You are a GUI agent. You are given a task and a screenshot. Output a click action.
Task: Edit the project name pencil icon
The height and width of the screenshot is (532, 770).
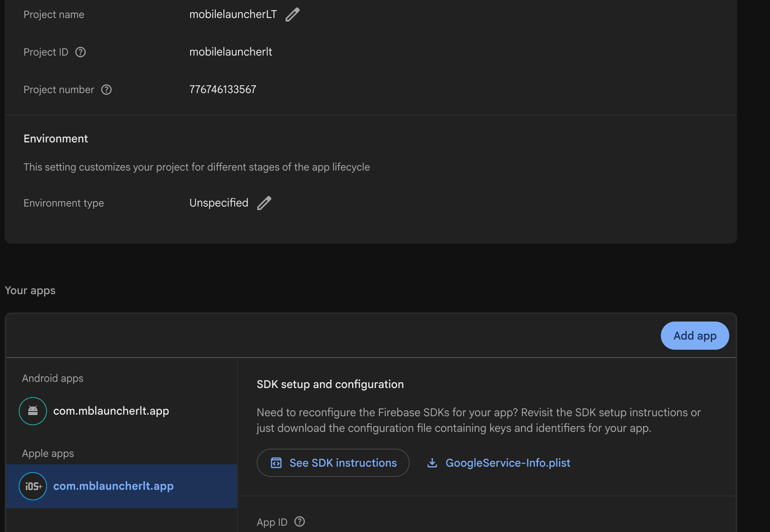[x=292, y=14]
